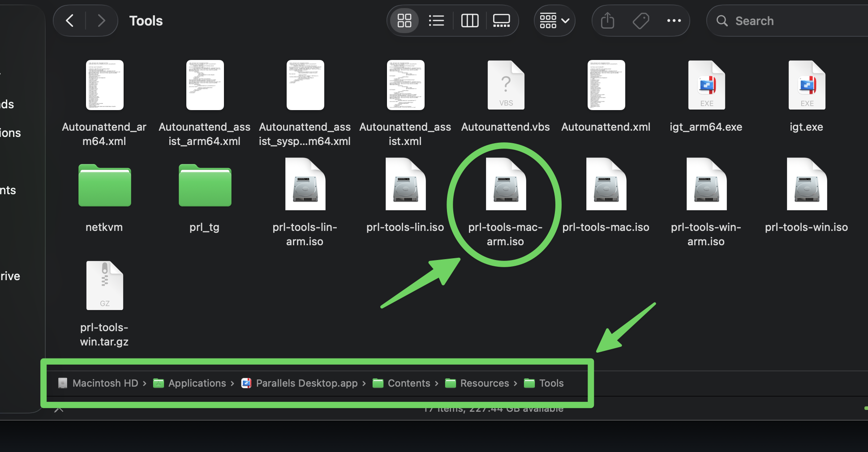Select prl-tools-win.tar.gz archive file

coord(104,286)
